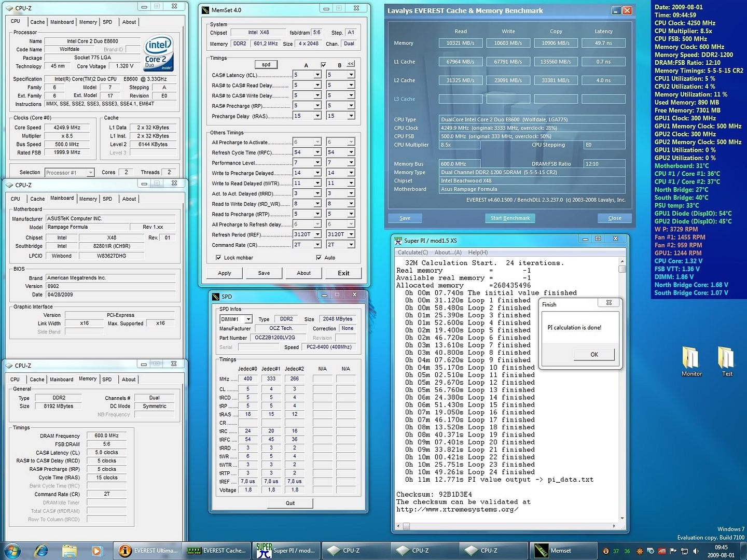Viewport: 747px width, 560px height.
Task: Click Super PI horizontal scroll right arrow
Action: 614,526
